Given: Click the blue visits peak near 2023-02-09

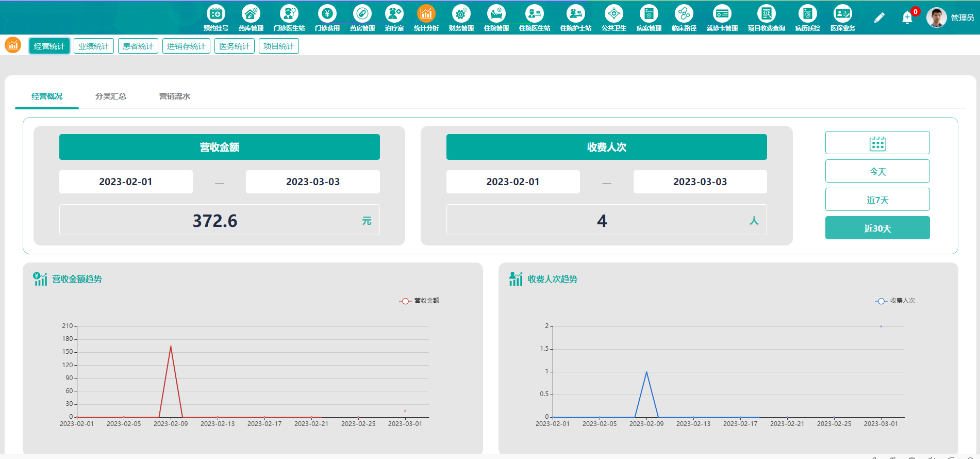Looking at the screenshot, I should point(646,372).
